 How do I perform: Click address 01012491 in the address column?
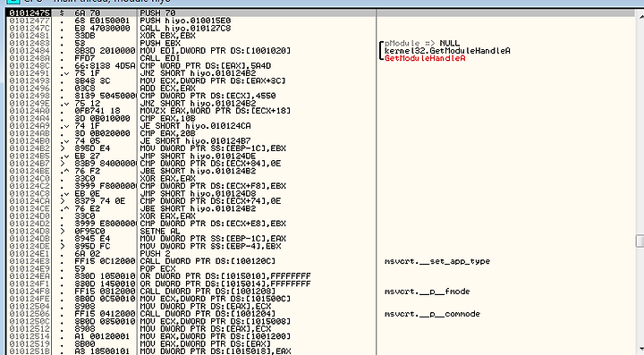[30, 73]
